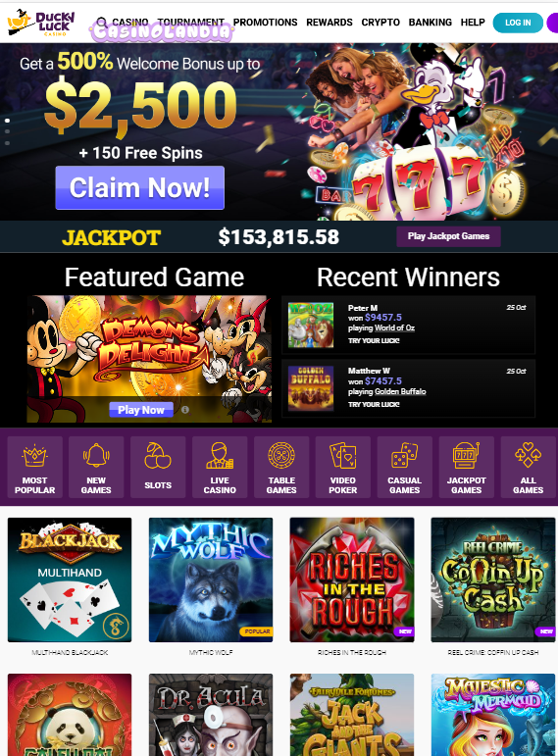Click the info icon beside Play Now

coord(185,410)
